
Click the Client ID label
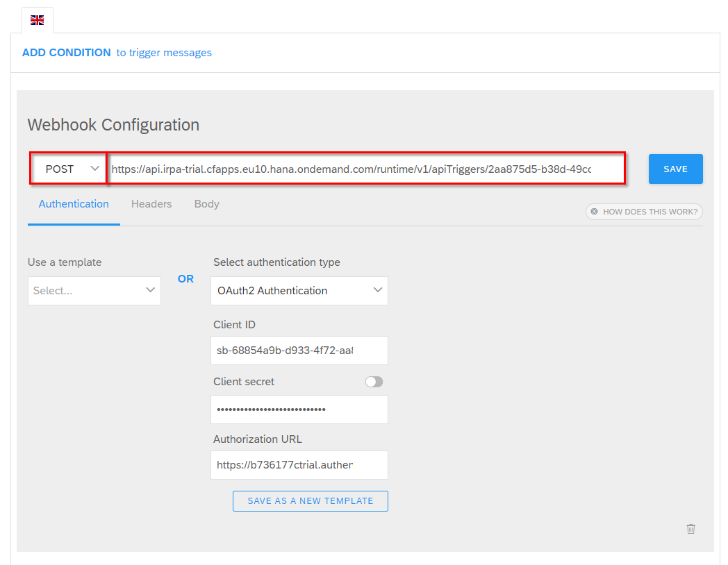click(x=235, y=325)
